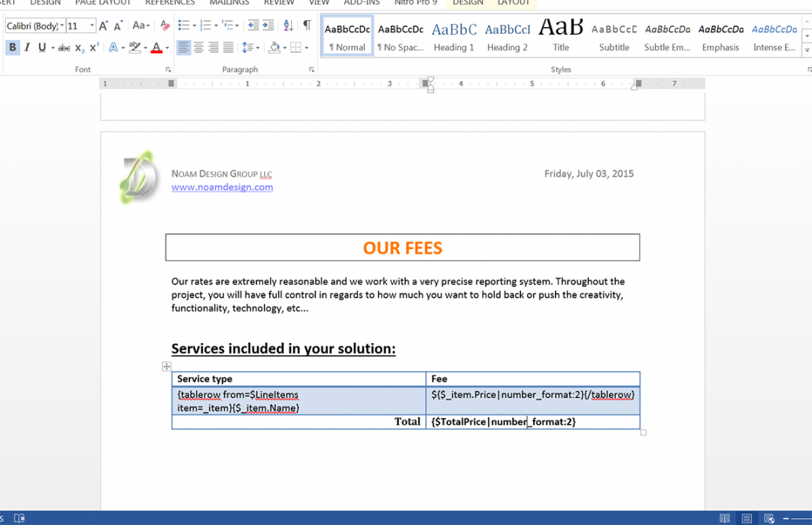Expand the Styles gallery More arrow
Image resolution: width=812 pixels, height=525 pixels.
point(807,50)
